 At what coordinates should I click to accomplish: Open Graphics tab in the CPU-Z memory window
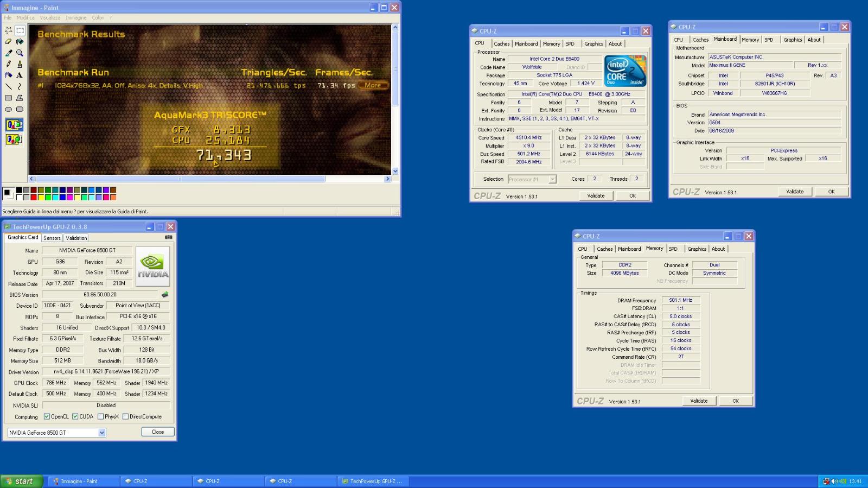pos(697,249)
